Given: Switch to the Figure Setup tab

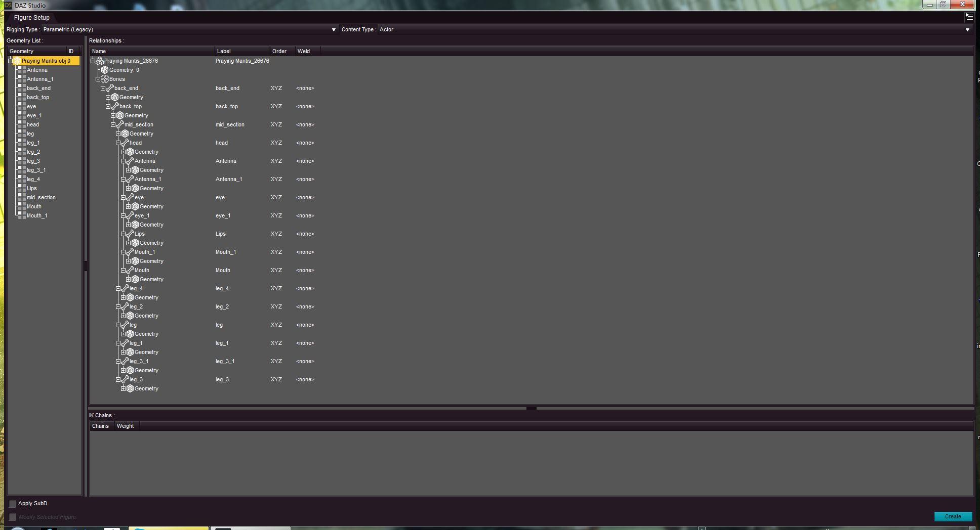Looking at the screenshot, I should point(31,17).
